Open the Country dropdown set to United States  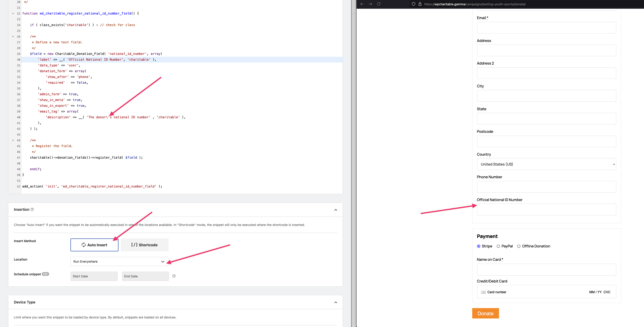pos(547,164)
